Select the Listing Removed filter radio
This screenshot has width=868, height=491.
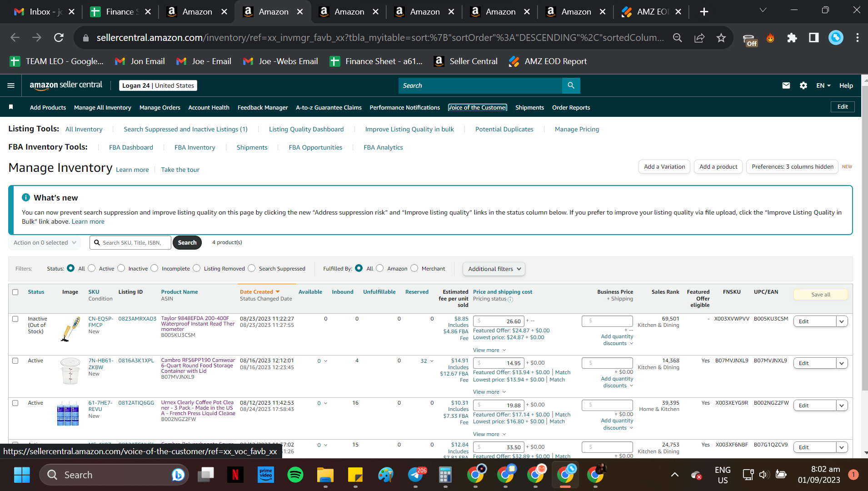(197, 268)
